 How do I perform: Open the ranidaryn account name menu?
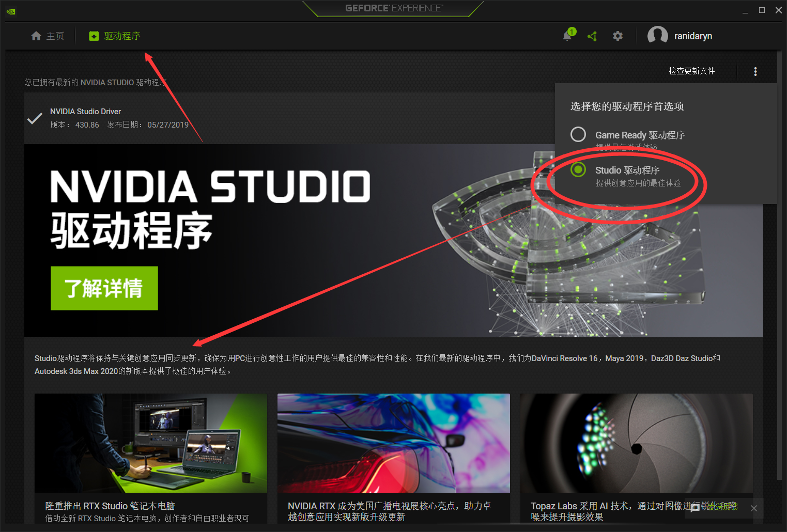coord(693,36)
